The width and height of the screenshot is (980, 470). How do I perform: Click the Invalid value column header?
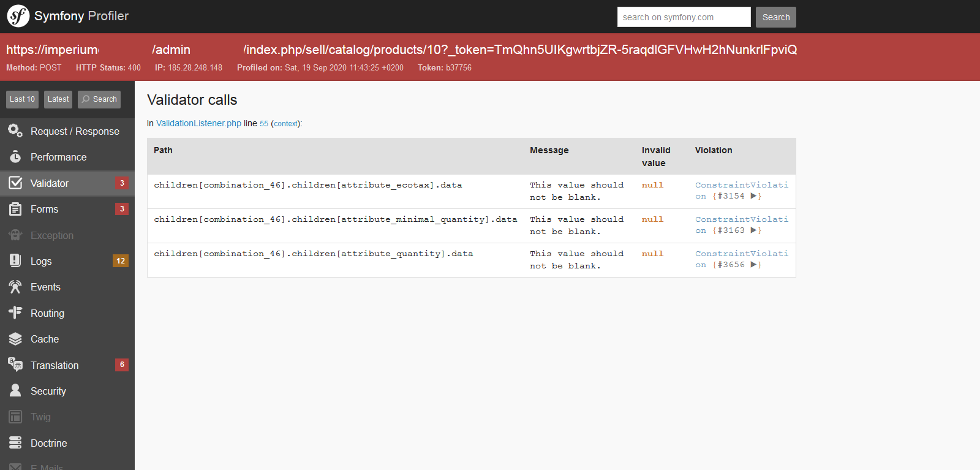656,156
